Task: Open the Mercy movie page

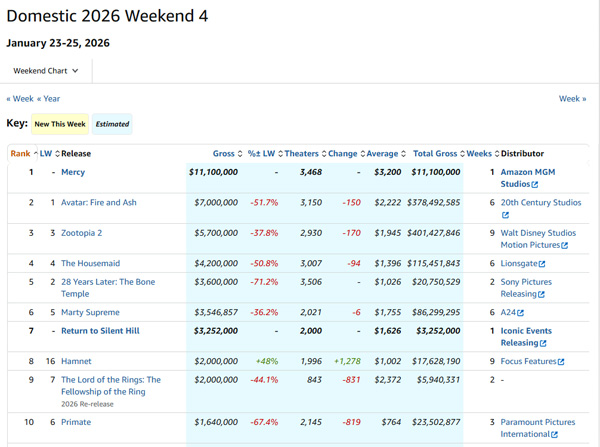Action: tap(73, 172)
